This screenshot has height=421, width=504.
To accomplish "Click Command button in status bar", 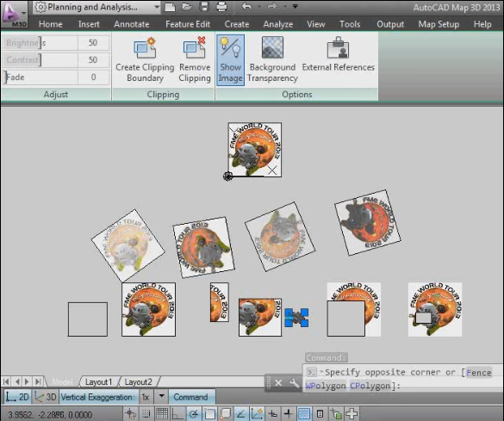I will pos(191,397).
